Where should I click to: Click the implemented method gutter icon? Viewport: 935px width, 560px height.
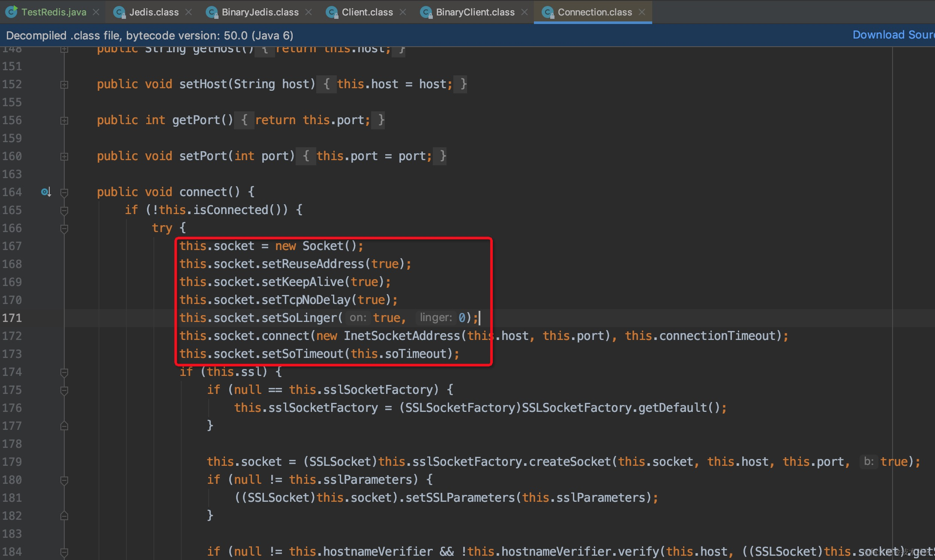coord(46,192)
